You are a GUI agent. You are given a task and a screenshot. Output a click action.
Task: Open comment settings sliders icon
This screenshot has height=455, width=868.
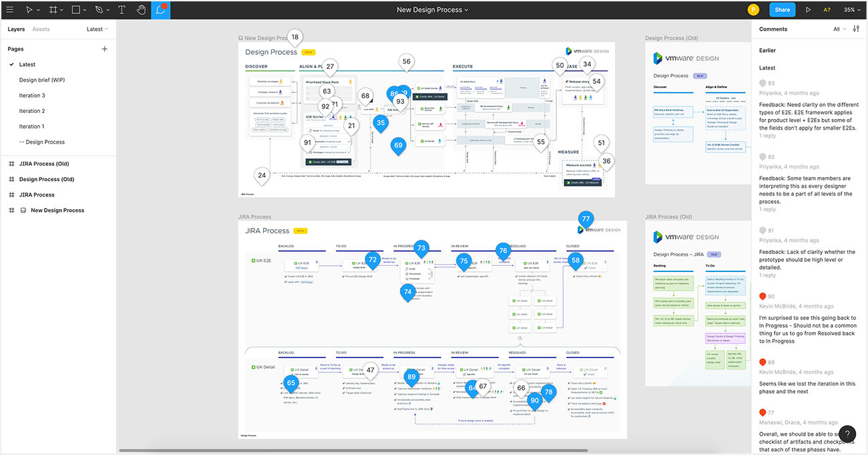point(857,29)
